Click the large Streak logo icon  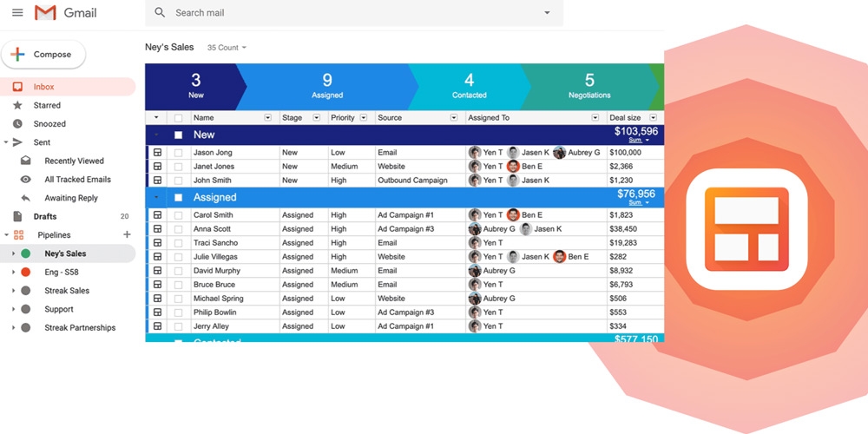746,224
